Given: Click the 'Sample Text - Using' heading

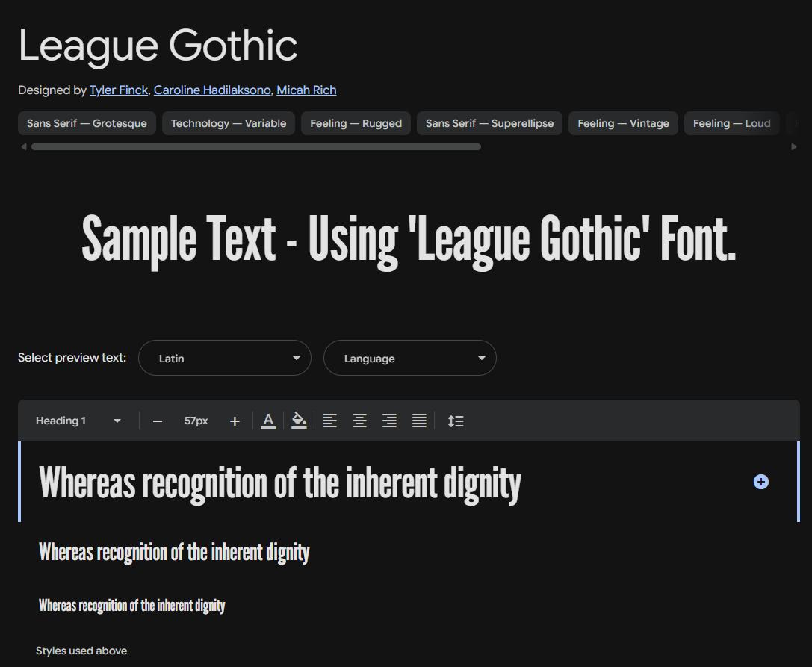Looking at the screenshot, I should [409, 241].
